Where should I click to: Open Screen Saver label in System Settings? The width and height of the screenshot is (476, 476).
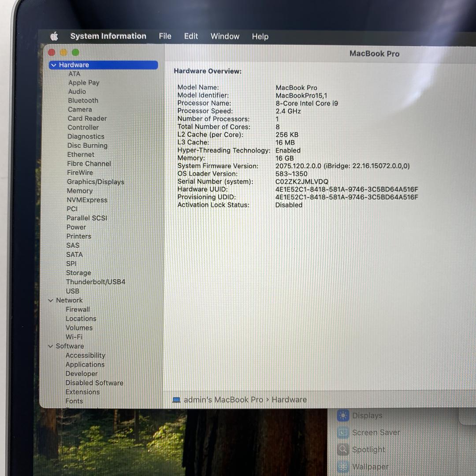376,432
